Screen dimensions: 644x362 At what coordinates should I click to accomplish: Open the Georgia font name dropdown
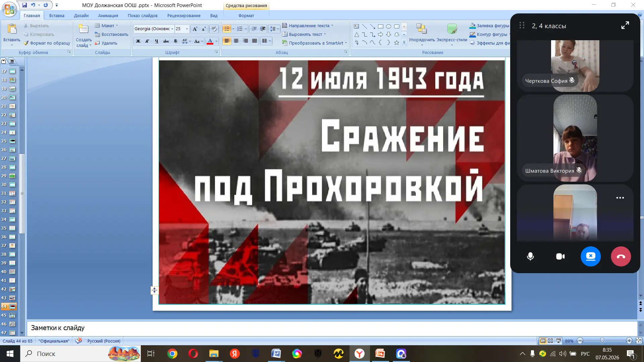tap(172, 29)
